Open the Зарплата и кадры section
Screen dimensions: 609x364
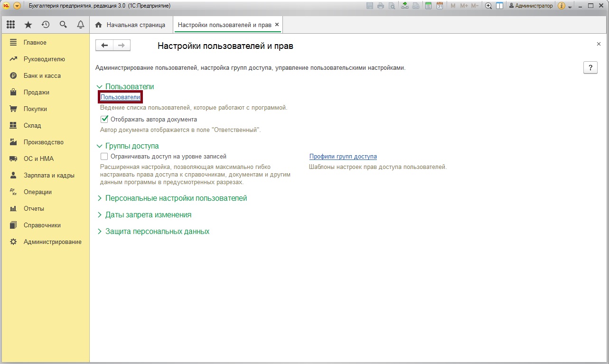[49, 175]
